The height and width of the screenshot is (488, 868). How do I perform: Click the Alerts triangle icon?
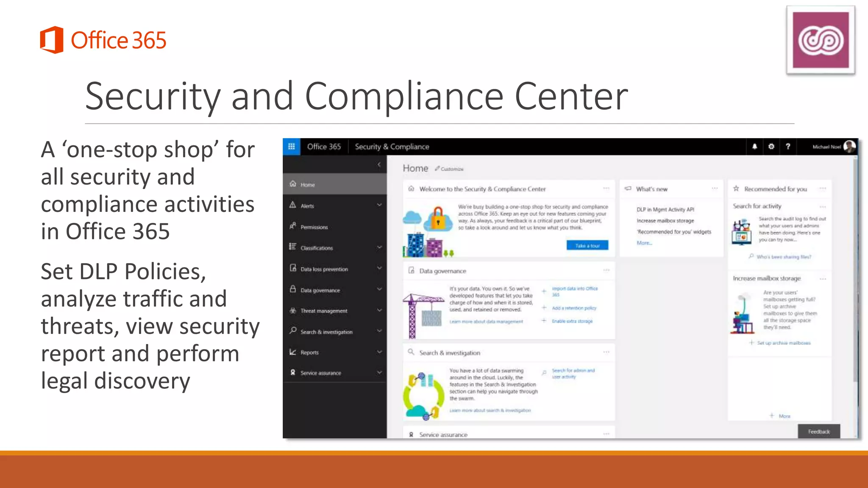293,205
